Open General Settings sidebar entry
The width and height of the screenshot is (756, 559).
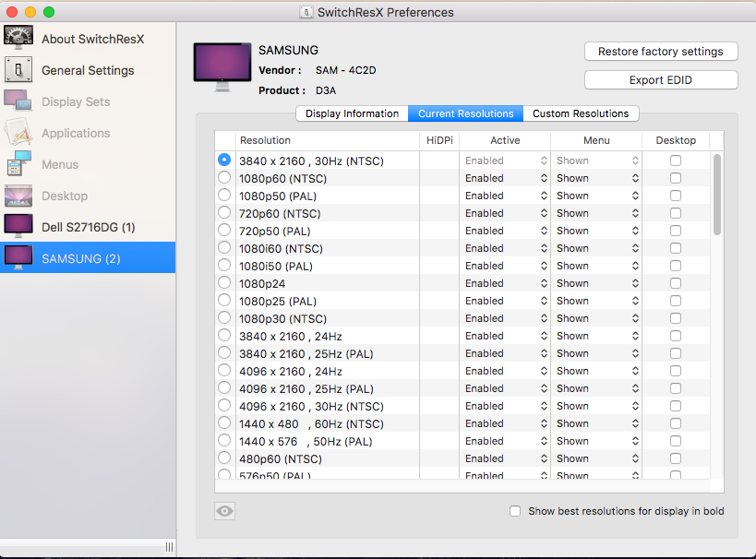pos(88,70)
